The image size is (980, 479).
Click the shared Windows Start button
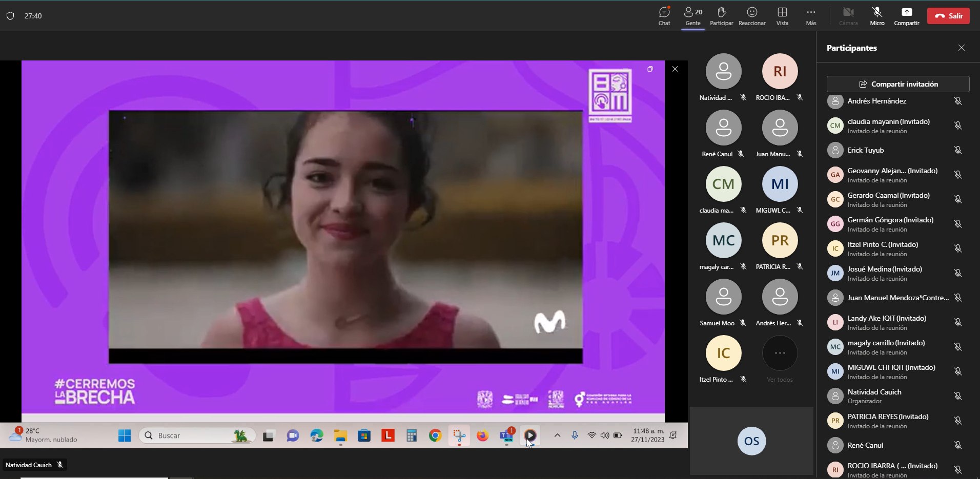pos(125,435)
